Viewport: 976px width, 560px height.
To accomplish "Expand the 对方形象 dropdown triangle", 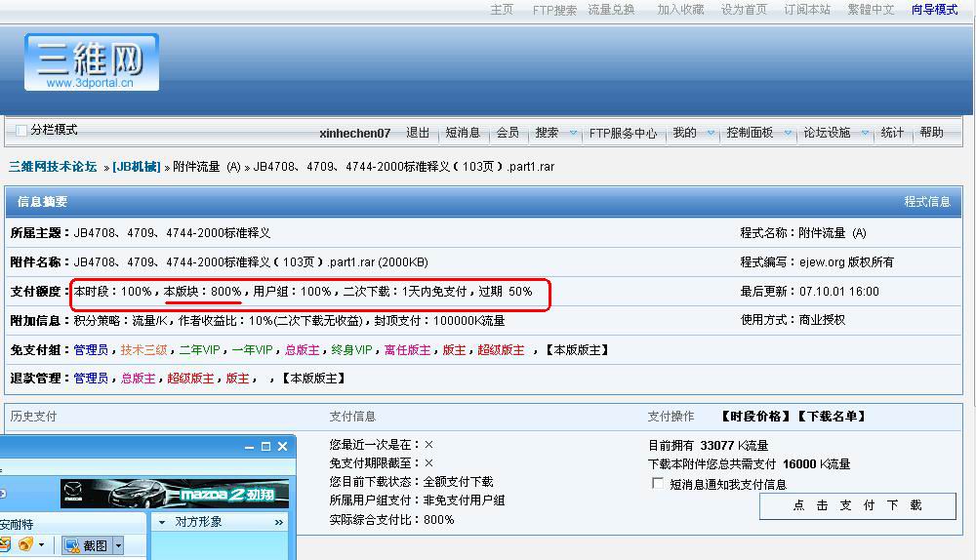I will 162,522.
